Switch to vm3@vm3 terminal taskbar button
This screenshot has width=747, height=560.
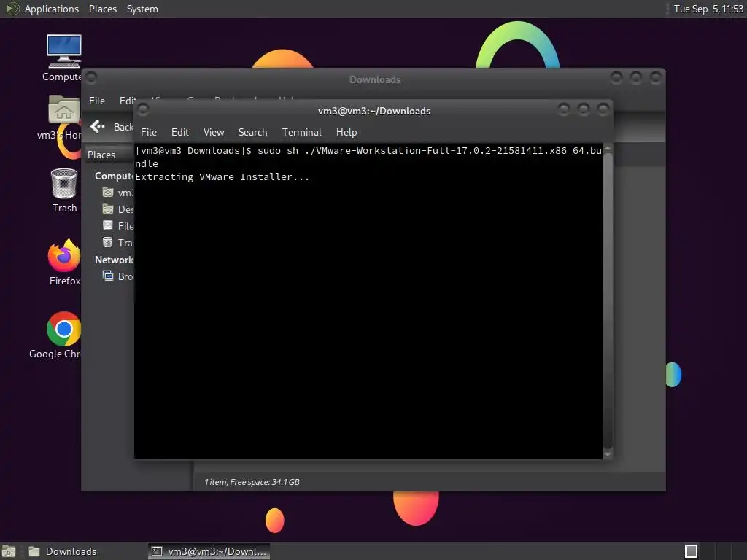coord(209,551)
